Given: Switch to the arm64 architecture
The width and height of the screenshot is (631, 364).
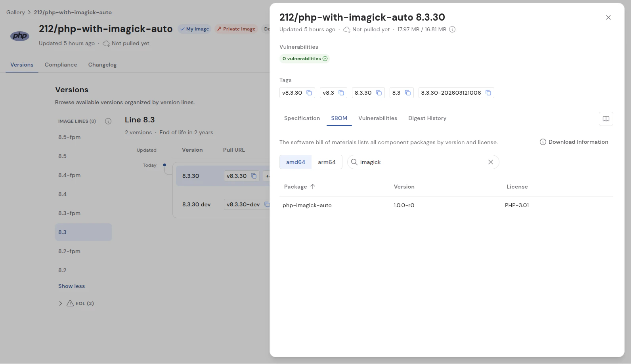Looking at the screenshot, I should click(327, 162).
